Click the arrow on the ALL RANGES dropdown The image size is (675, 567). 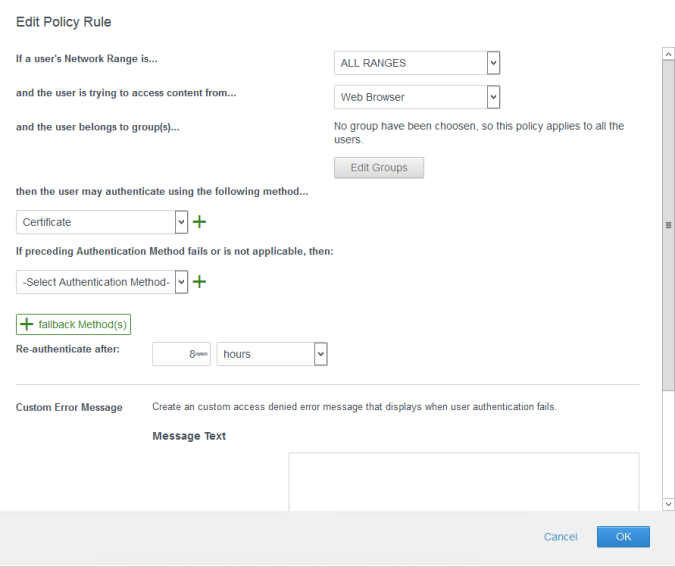(x=492, y=63)
